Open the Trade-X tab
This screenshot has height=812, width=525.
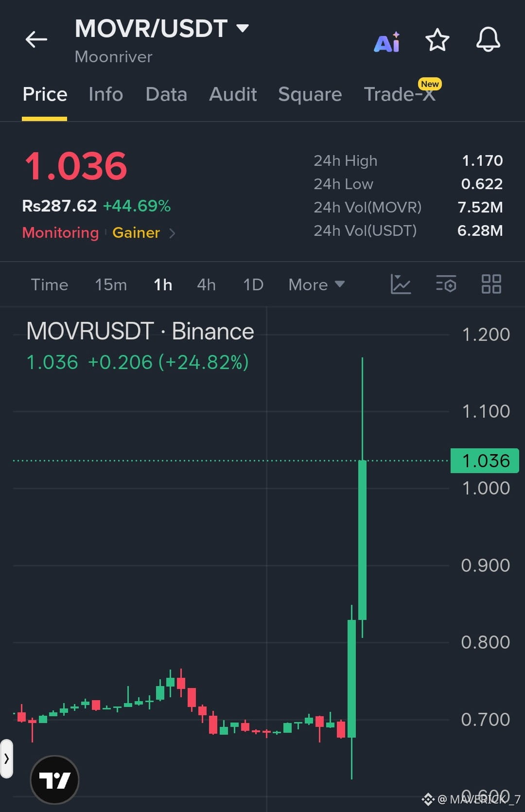(x=400, y=94)
